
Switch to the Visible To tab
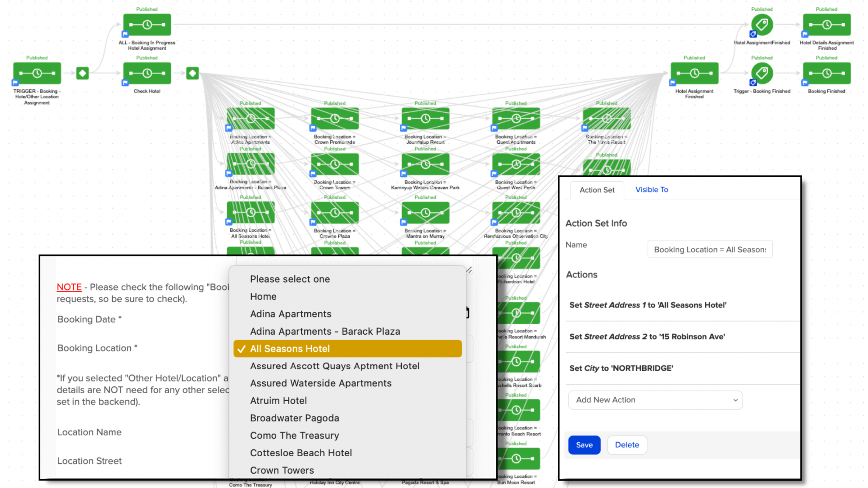(651, 190)
